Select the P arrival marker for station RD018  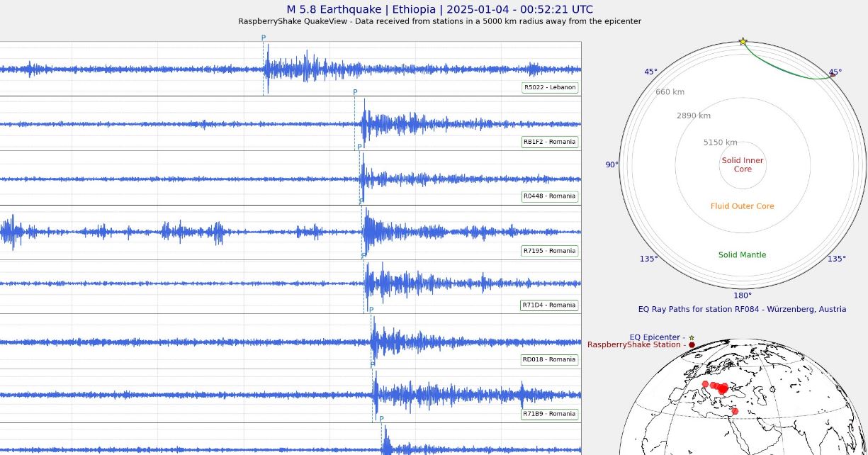371,310
